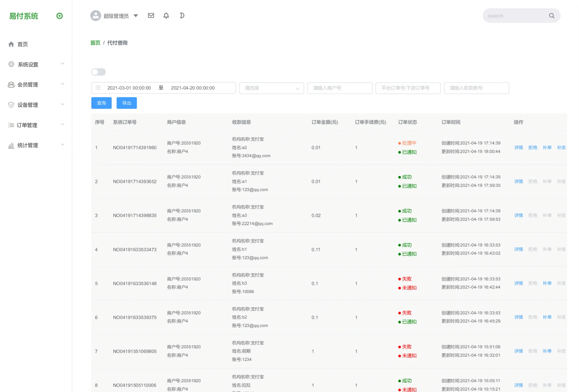
Task: Click the search magnifier icon
Action: click(x=552, y=16)
